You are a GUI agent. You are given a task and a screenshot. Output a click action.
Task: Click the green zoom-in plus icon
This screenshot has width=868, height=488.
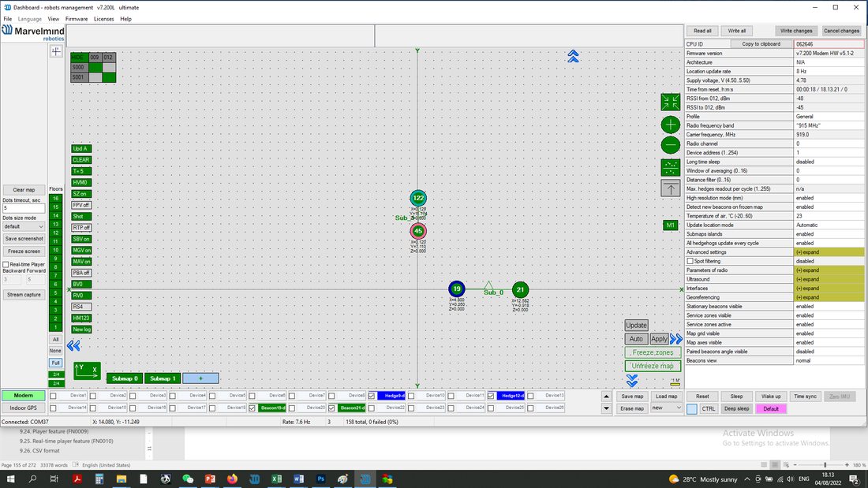coord(671,125)
